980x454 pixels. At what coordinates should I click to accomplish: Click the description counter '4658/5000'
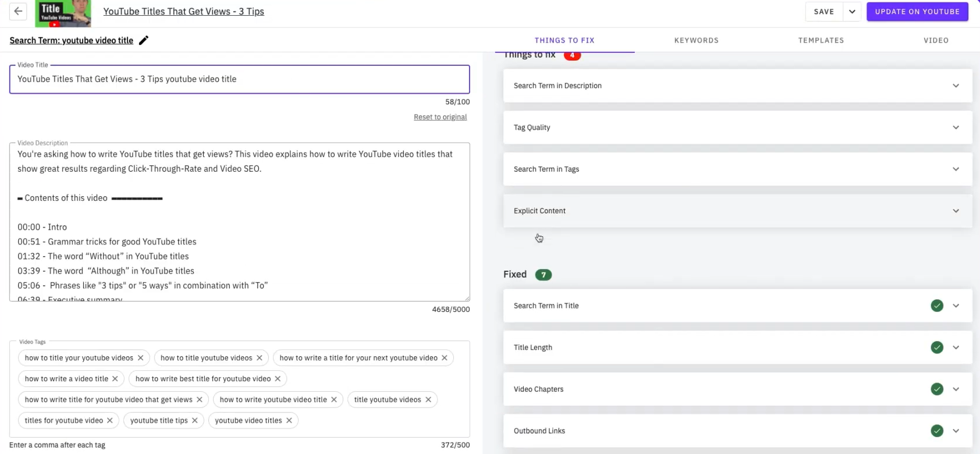pyautogui.click(x=451, y=310)
